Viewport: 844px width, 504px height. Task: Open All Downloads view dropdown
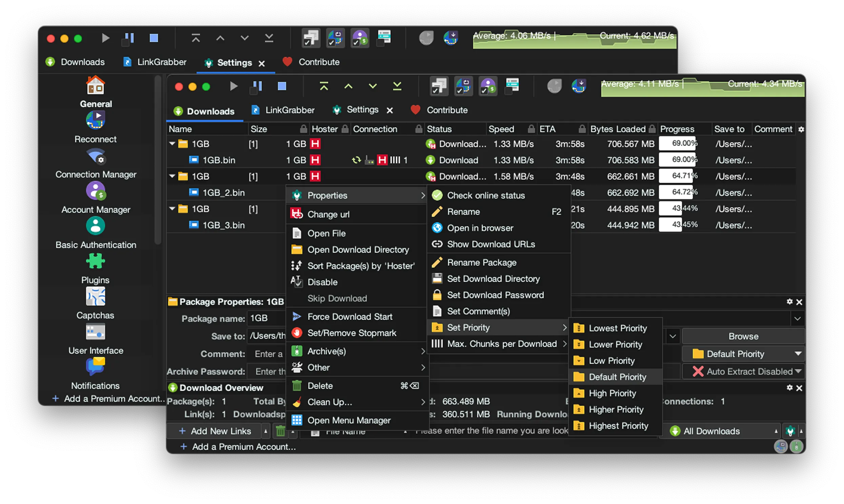pyautogui.click(x=720, y=431)
